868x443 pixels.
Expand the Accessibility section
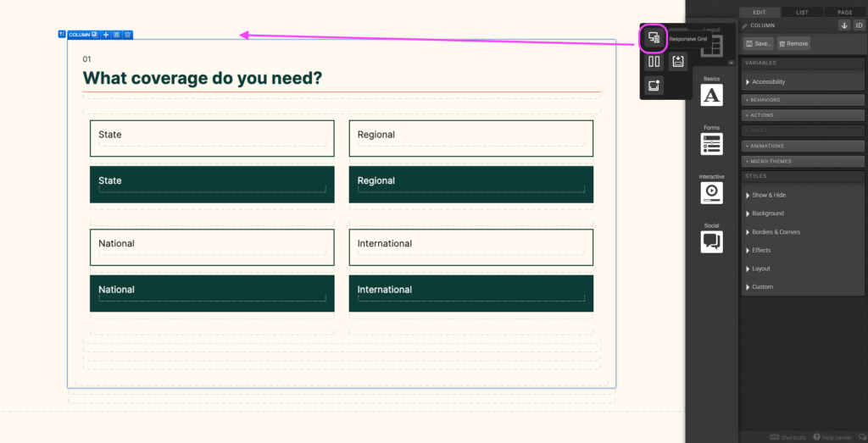pyautogui.click(x=768, y=82)
